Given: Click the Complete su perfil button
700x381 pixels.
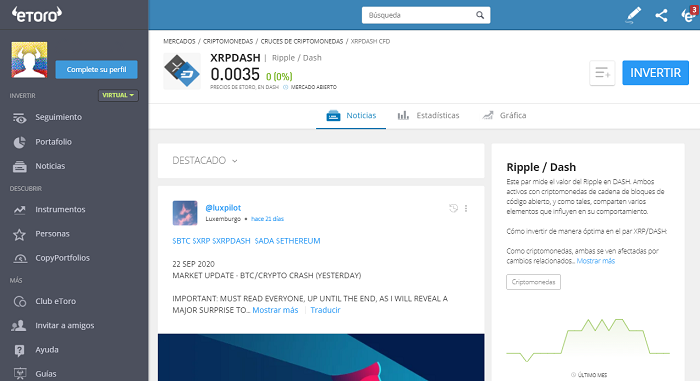Looking at the screenshot, I should click(x=96, y=69).
